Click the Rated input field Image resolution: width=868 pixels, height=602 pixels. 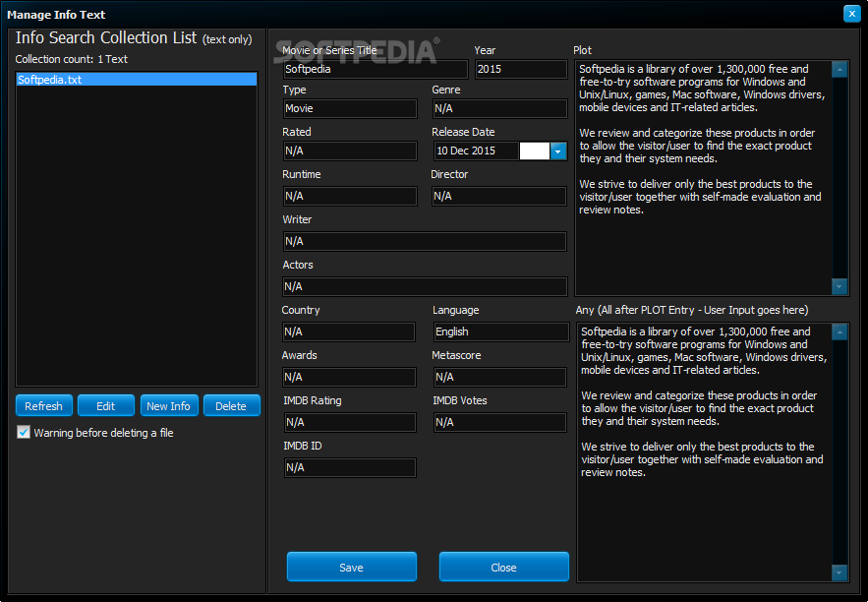click(x=350, y=150)
